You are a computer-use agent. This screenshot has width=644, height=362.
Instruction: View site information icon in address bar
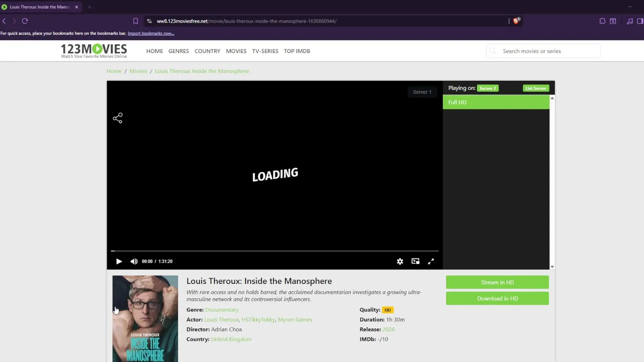pyautogui.click(x=149, y=21)
